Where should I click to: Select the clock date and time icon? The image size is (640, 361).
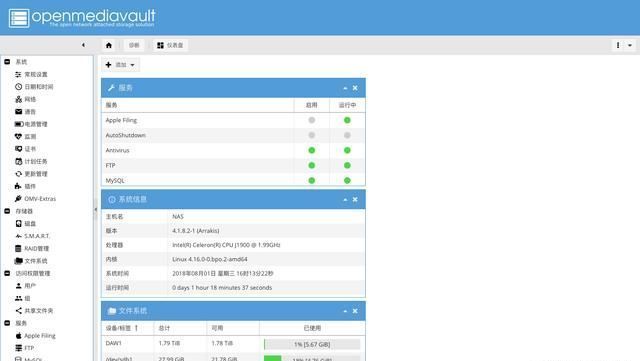tap(18, 87)
